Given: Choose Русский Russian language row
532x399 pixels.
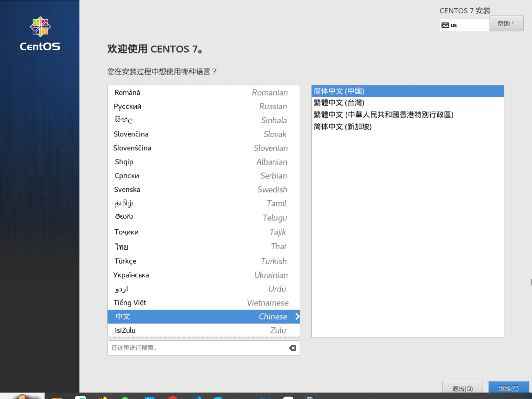Looking at the screenshot, I should [204, 107].
